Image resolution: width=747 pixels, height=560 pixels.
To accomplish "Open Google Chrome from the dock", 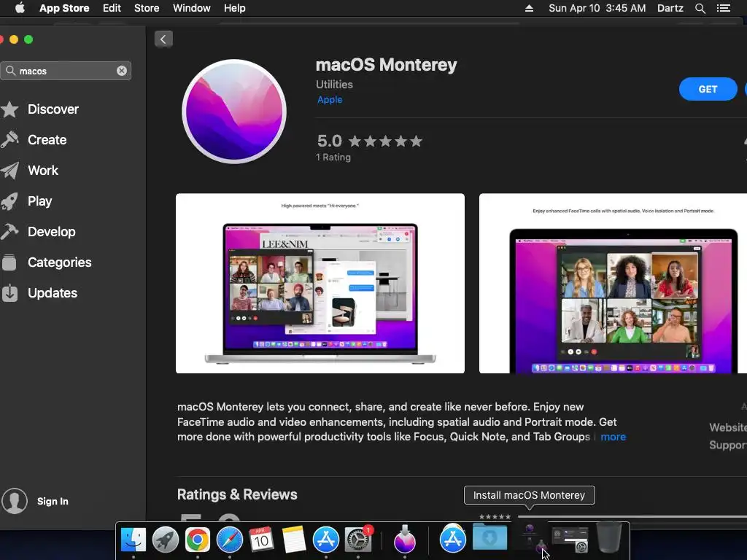I will (x=197, y=540).
